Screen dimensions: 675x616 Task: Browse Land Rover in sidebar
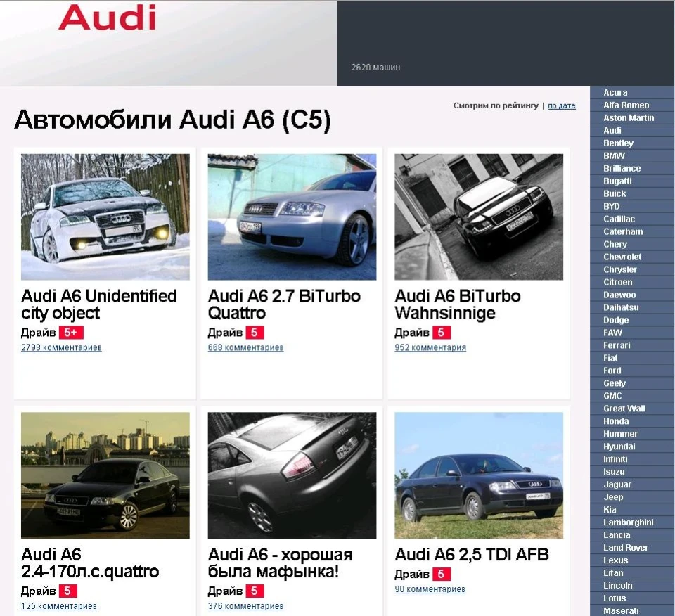[x=626, y=548]
